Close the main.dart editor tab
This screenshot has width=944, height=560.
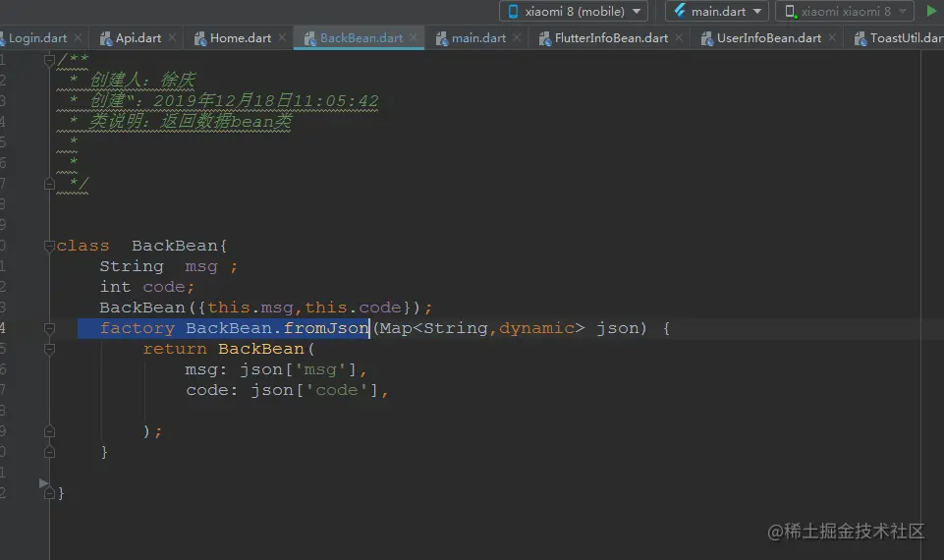pos(517,37)
